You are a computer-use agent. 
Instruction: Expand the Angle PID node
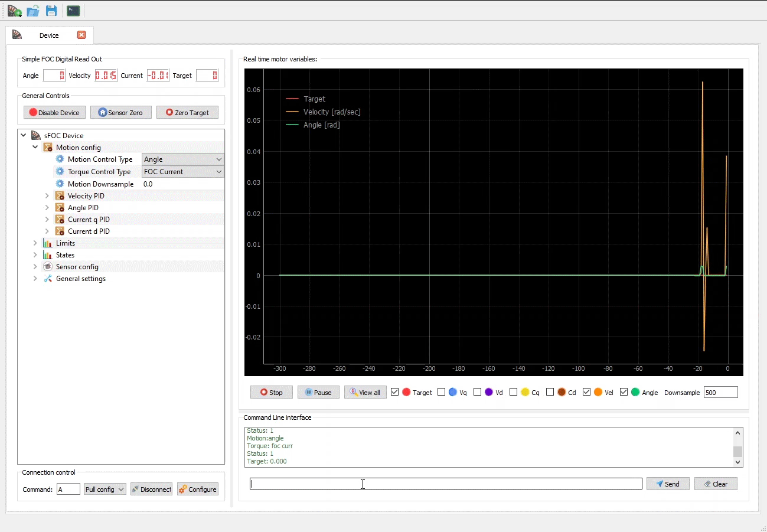[x=47, y=208]
